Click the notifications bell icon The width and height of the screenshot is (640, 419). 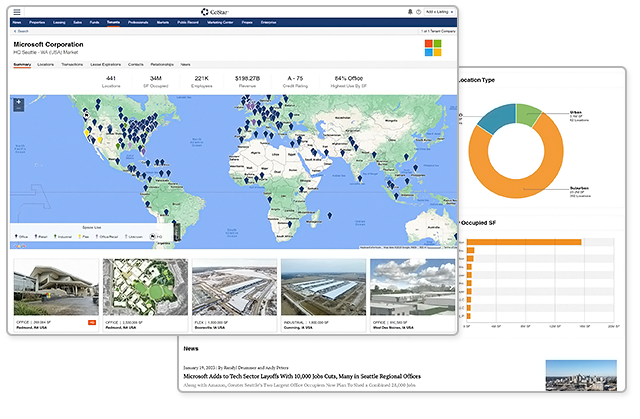pos(410,11)
